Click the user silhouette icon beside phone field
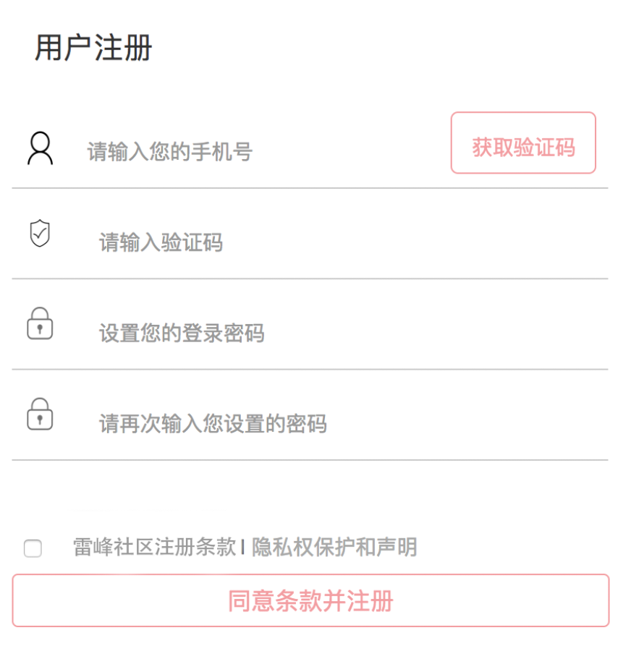This screenshot has width=644, height=651. tap(41, 148)
